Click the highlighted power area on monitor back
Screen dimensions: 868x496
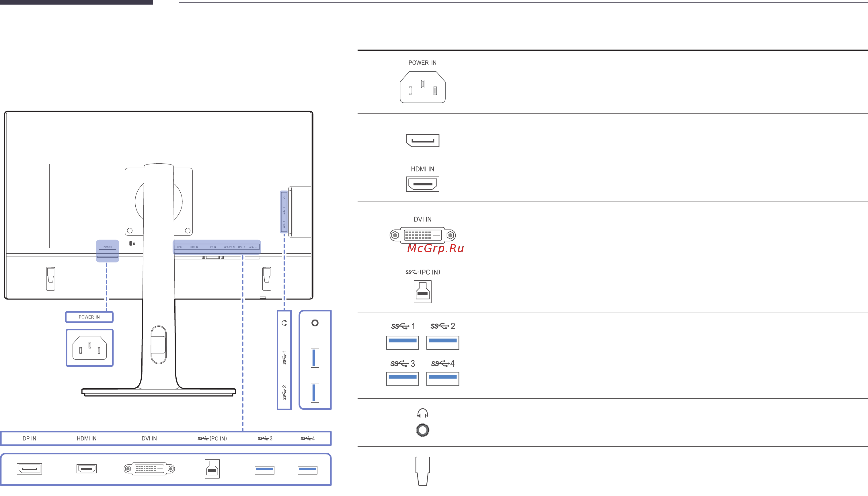pos(108,251)
